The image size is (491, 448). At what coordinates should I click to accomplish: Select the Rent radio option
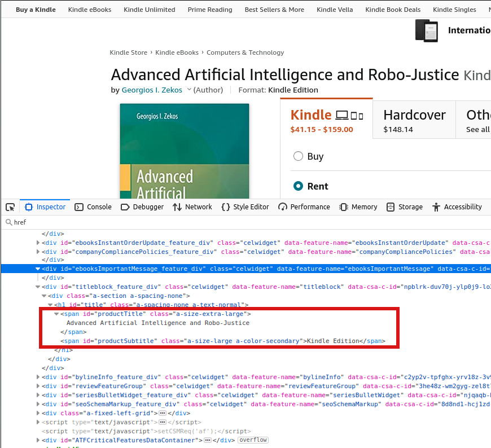click(x=298, y=186)
